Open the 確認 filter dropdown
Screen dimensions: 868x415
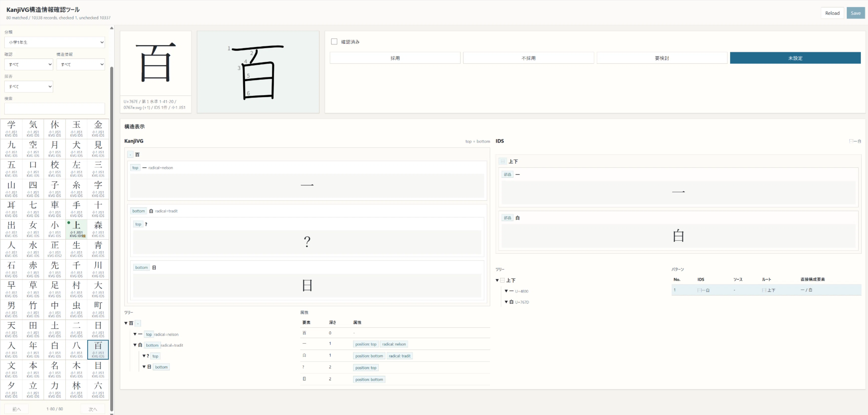(x=29, y=64)
